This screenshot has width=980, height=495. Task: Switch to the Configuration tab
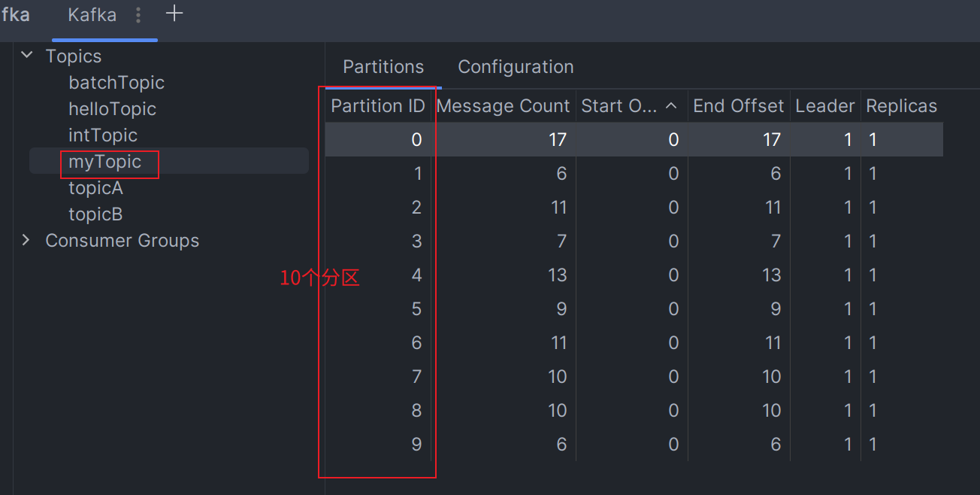[x=516, y=67]
